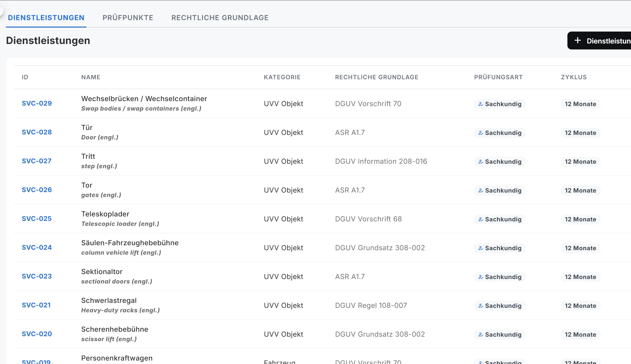Click Sachkundig person icon in SVC-020 row

coord(480,335)
